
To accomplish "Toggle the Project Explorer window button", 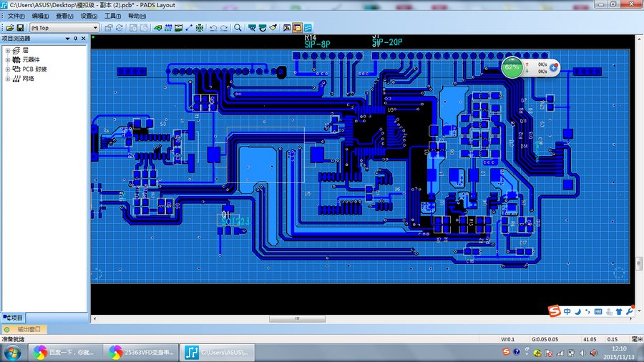I will 297,28.
